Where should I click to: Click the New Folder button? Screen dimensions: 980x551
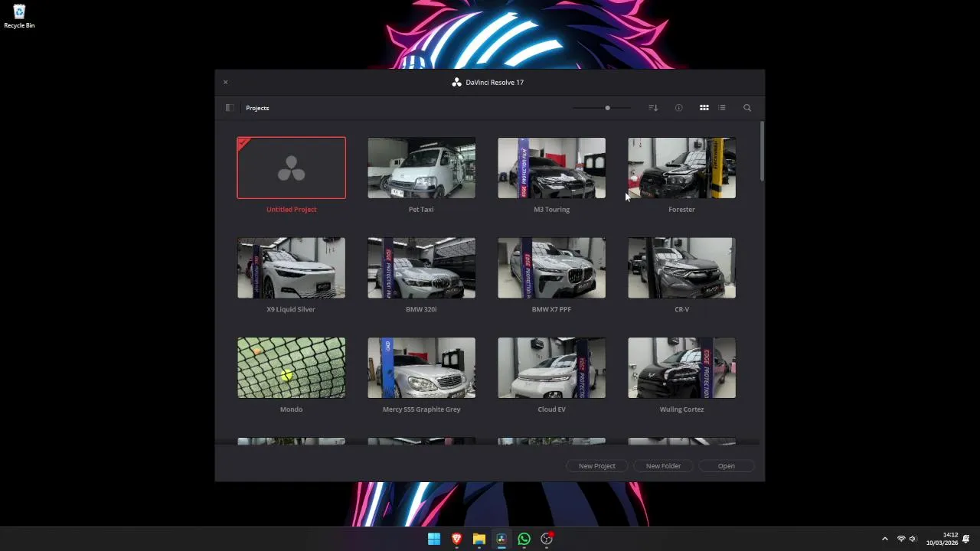663,465
